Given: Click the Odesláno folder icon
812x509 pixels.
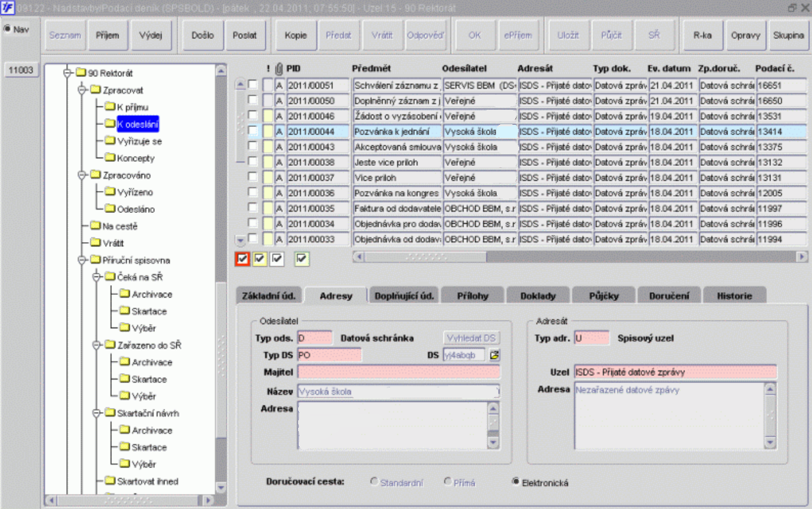Looking at the screenshot, I should [x=110, y=209].
